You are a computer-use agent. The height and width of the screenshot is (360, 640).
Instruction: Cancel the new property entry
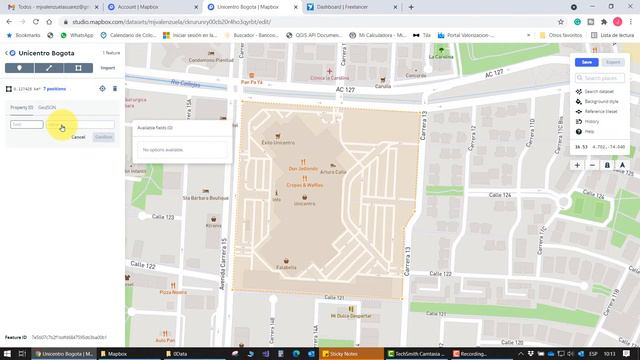[x=78, y=137]
